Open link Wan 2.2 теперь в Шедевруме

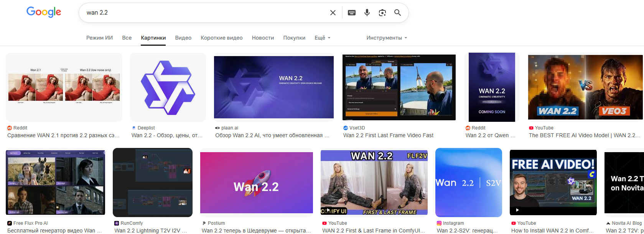[x=256, y=231]
